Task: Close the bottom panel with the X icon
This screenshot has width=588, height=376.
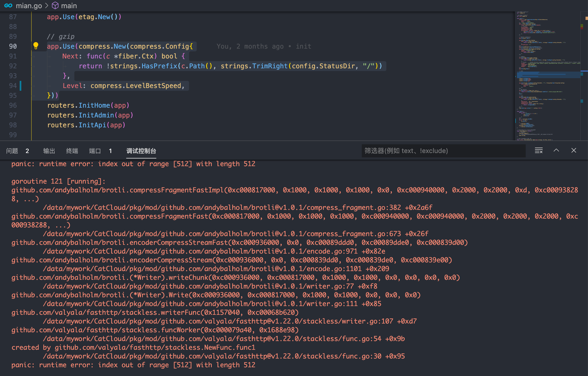Action: [x=574, y=151]
